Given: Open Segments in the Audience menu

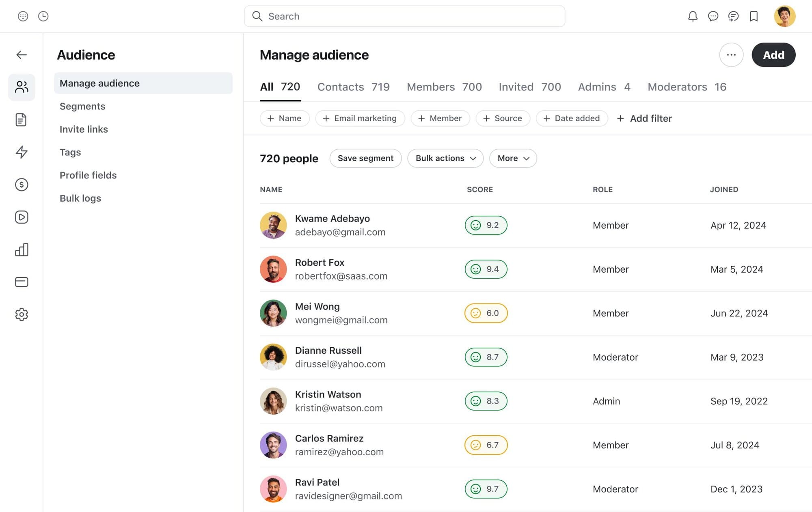Looking at the screenshot, I should [x=82, y=106].
